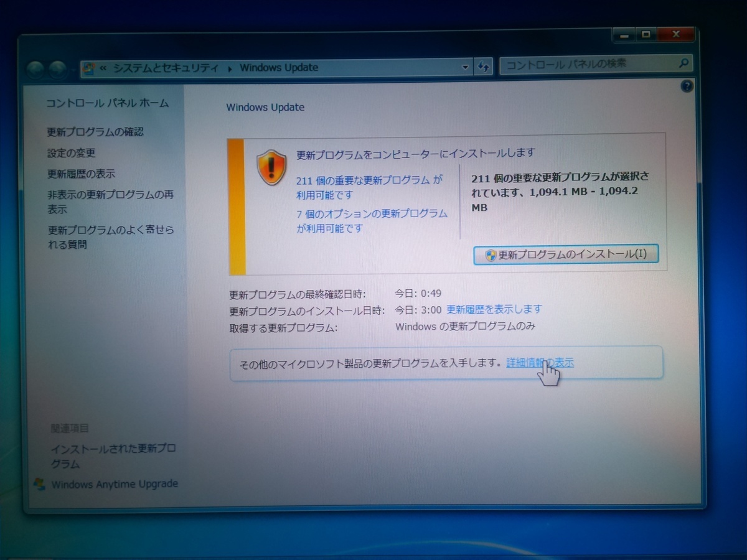
Task: Open 7 個のオプションの更新プログラム link
Action: tap(372, 221)
